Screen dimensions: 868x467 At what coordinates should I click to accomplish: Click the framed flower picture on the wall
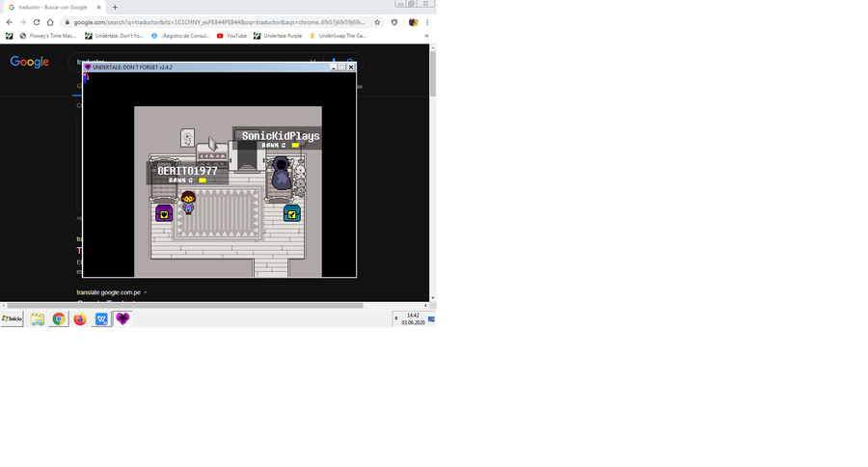188,138
